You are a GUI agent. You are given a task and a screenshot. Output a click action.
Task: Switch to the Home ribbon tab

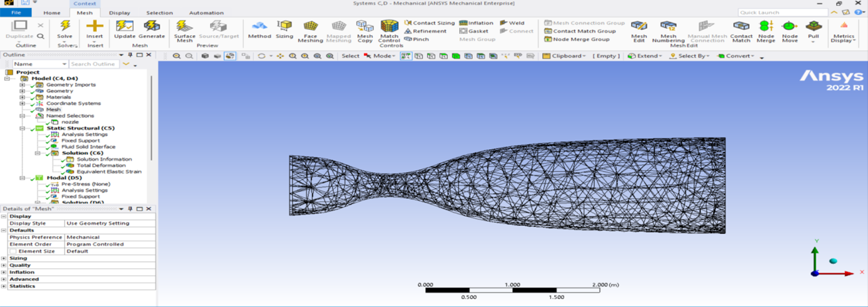[52, 12]
